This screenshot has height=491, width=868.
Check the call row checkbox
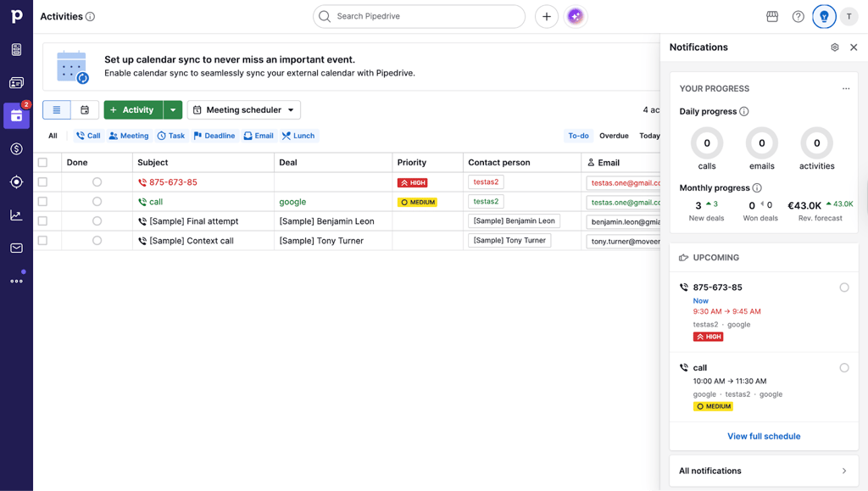pos(42,202)
